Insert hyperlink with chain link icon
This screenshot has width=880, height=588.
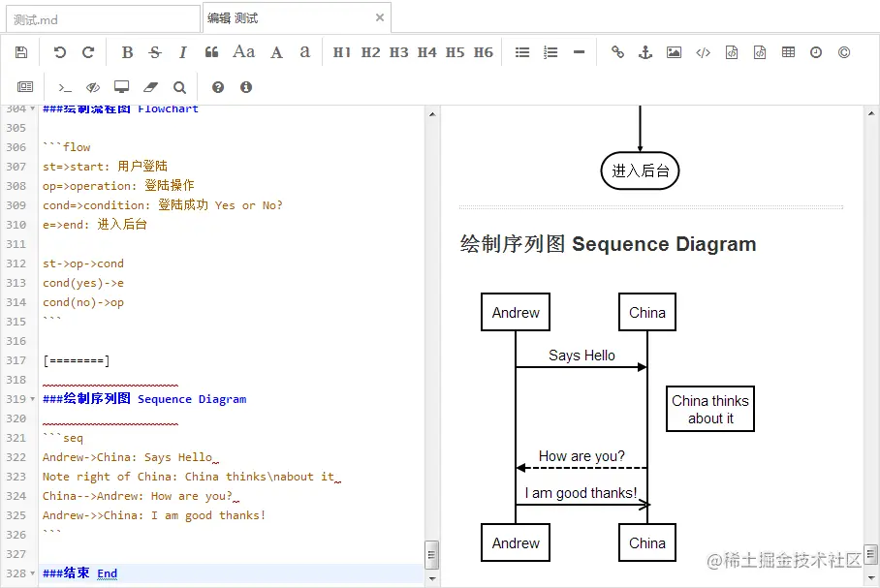click(617, 52)
